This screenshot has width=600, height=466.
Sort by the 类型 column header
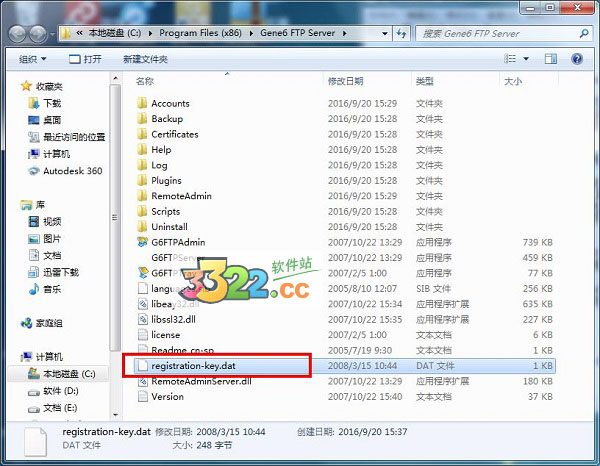(425, 81)
